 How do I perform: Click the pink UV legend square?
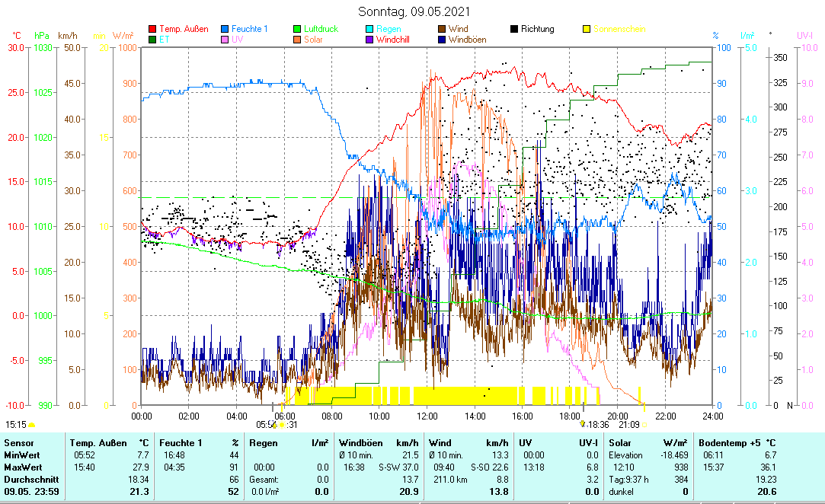(x=225, y=40)
